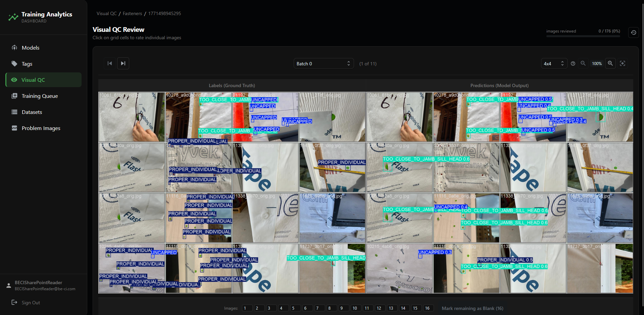Open the grid help icon
This screenshot has height=315, width=644.
(573, 64)
